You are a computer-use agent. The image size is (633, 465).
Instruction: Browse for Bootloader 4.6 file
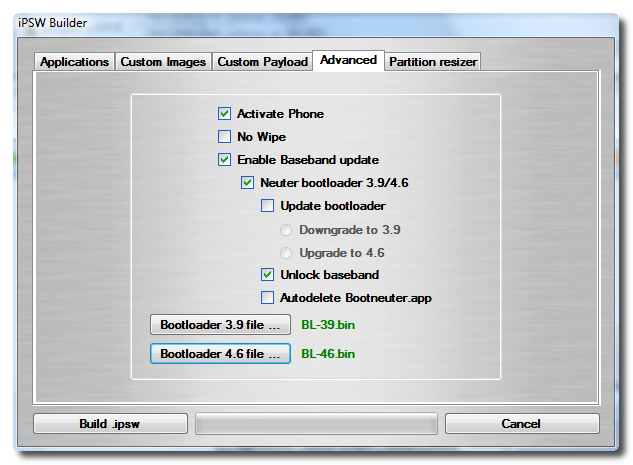[220, 354]
